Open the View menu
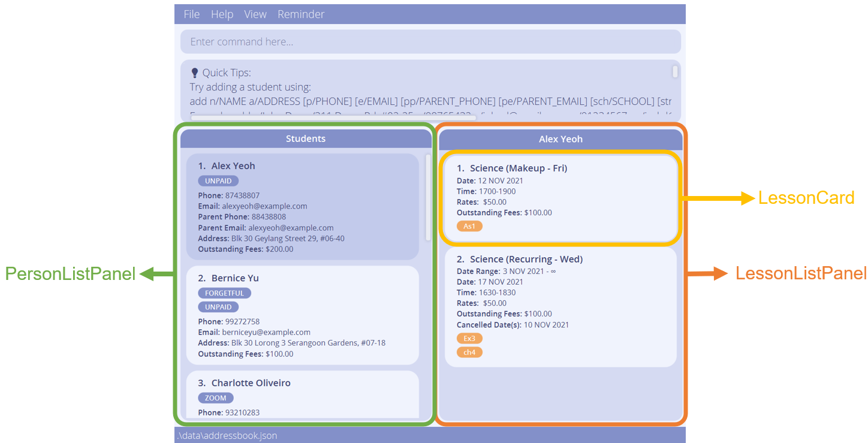 (255, 14)
